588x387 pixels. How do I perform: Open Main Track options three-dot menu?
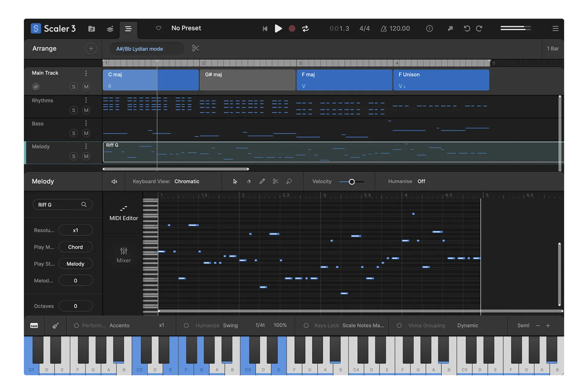[86, 73]
